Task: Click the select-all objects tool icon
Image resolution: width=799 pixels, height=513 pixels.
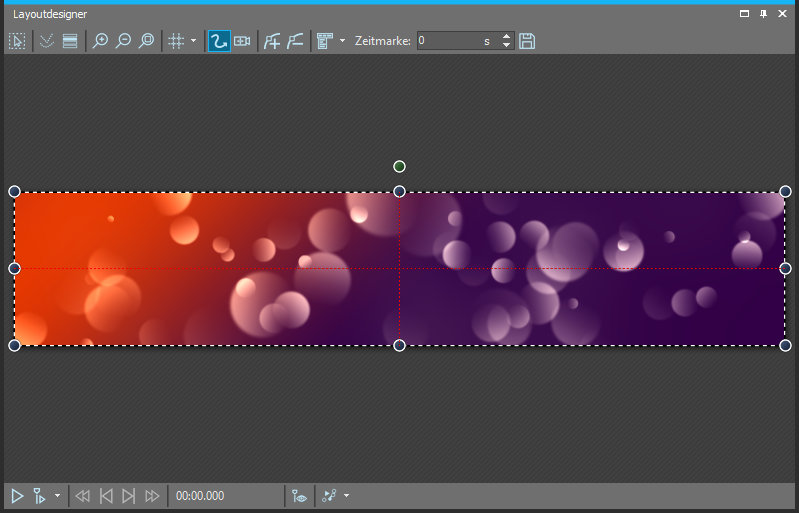Action: 17,41
